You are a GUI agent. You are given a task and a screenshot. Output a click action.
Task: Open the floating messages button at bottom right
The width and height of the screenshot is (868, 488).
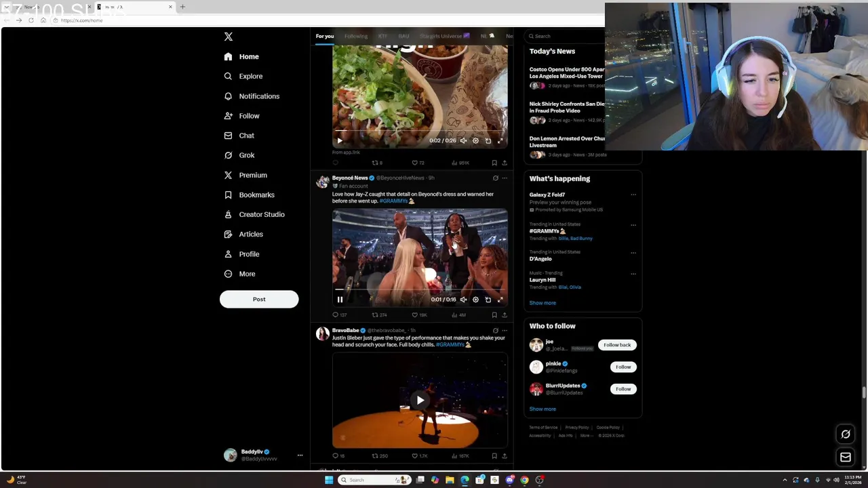click(x=846, y=457)
